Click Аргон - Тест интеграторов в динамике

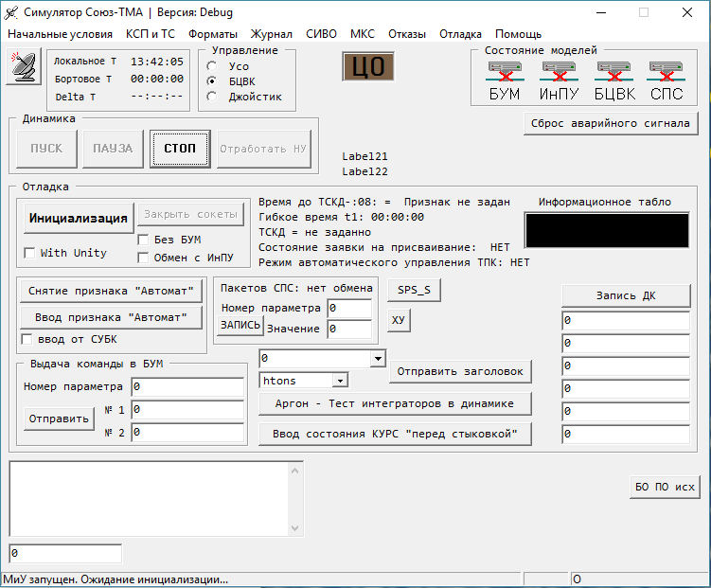(x=395, y=403)
